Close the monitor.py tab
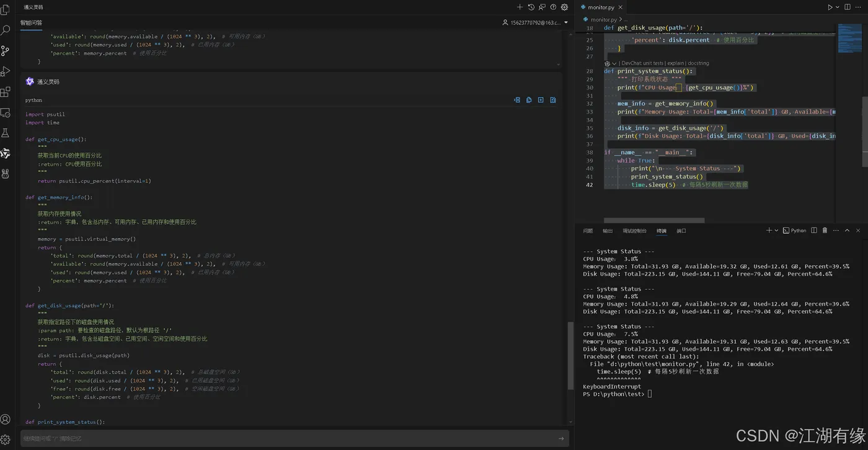 click(x=621, y=7)
